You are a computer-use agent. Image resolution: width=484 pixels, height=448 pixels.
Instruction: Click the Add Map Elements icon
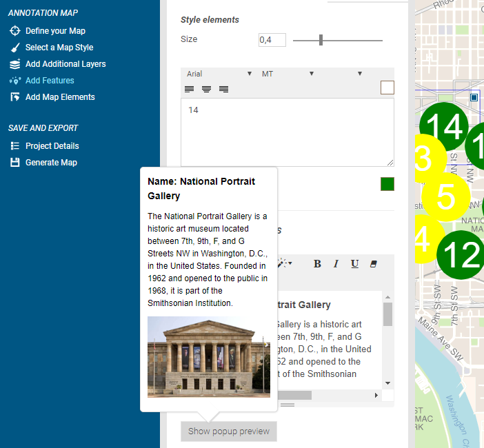[x=14, y=97]
